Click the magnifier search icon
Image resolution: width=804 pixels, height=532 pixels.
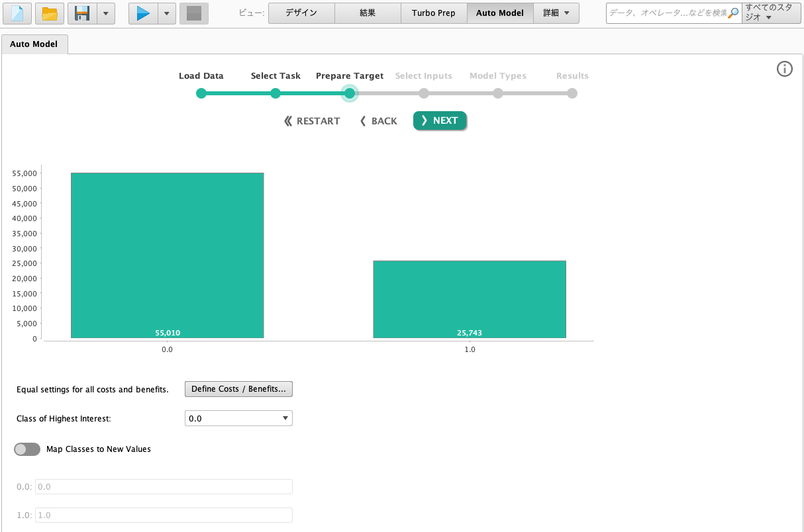point(733,13)
